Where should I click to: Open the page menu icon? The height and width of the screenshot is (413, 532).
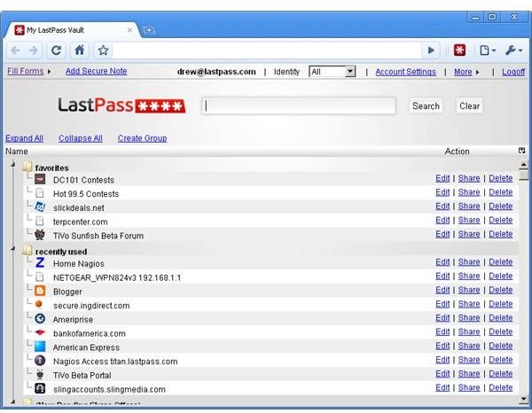coord(488,51)
